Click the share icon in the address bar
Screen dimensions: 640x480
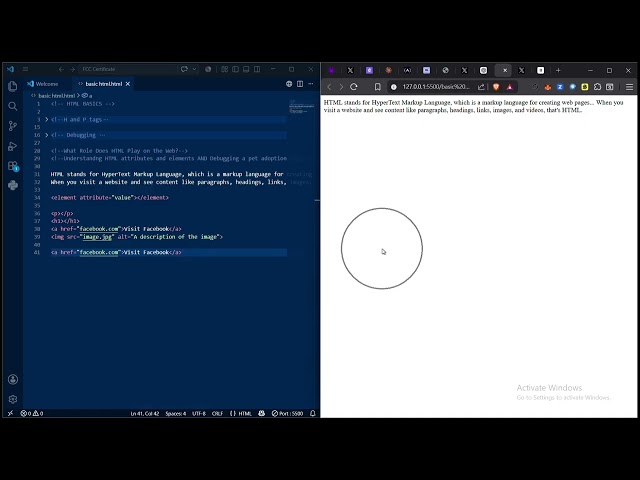pos(481,87)
